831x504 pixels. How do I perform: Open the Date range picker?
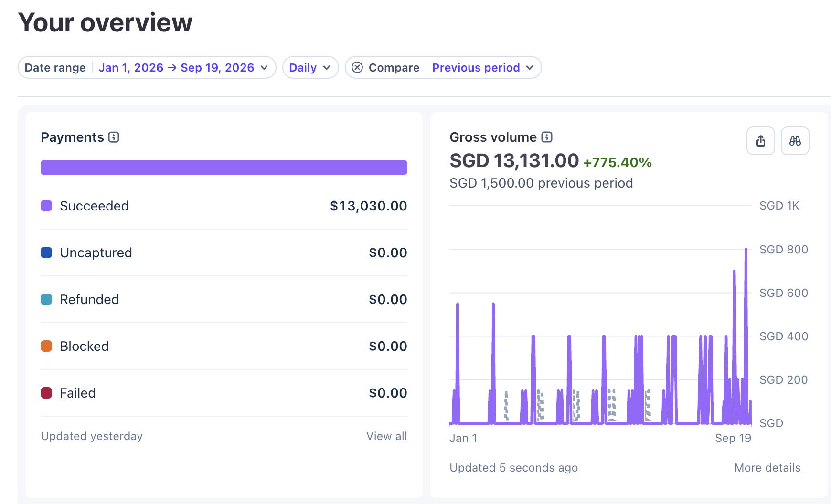(x=147, y=67)
